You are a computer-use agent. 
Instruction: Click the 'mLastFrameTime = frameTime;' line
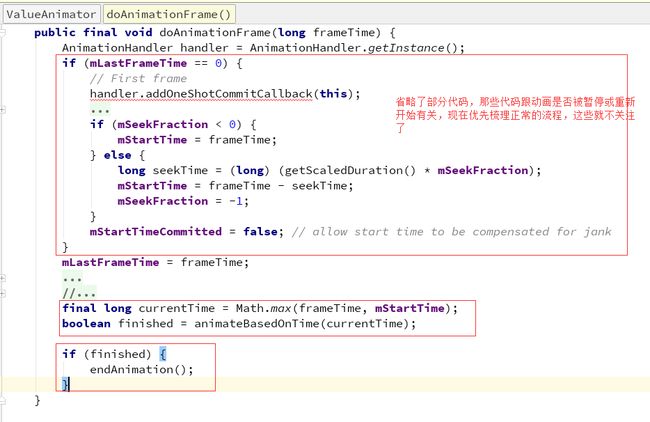pyautogui.click(x=155, y=262)
